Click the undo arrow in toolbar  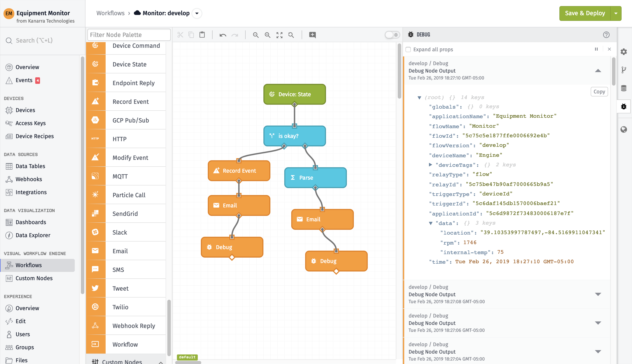tap(223, 35)
